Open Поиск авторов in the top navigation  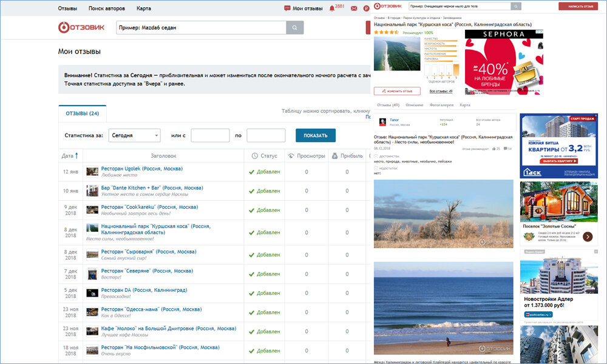(106, 8)
